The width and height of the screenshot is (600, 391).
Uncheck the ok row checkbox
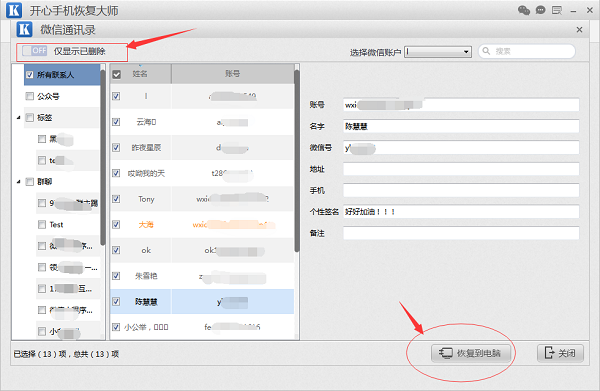tap(116, 250)
